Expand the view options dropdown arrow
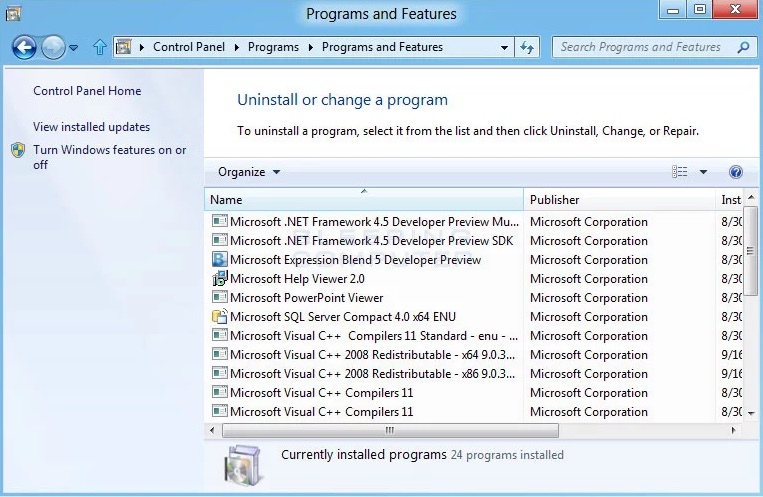Viewport: 763px width, 497px height. pyautogui.click(x=703, y=172)
